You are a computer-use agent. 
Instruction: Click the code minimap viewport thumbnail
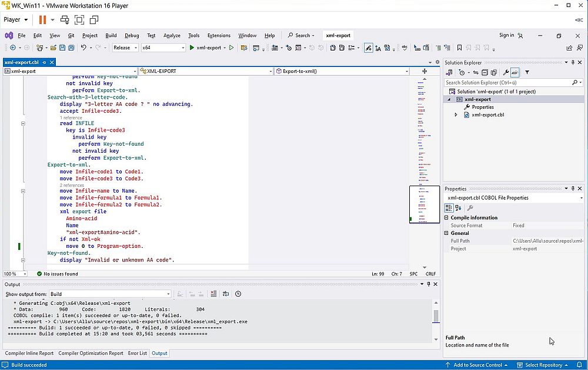pos(424,204)
